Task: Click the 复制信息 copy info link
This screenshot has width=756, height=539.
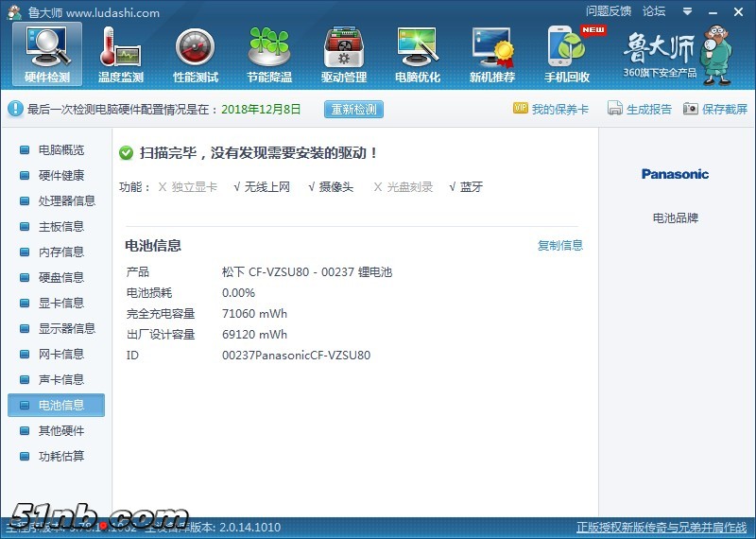Action: (560, 246)
